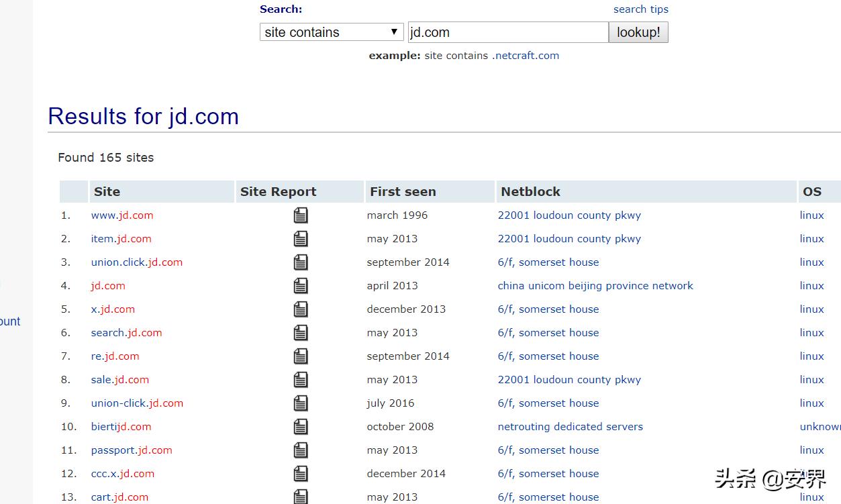Follow the .netcraft.com example link

[x=525, y=56]
